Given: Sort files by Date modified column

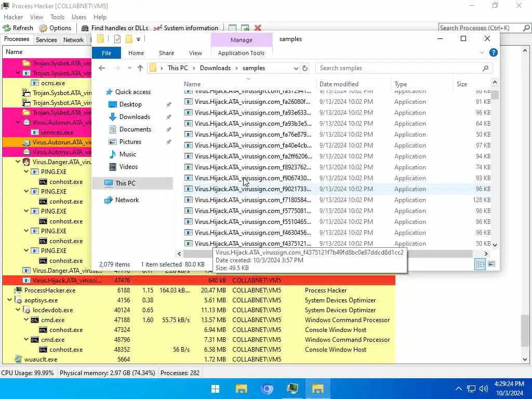Looking at the screenshot, I should pyautogui.click(x=353, y=84).
